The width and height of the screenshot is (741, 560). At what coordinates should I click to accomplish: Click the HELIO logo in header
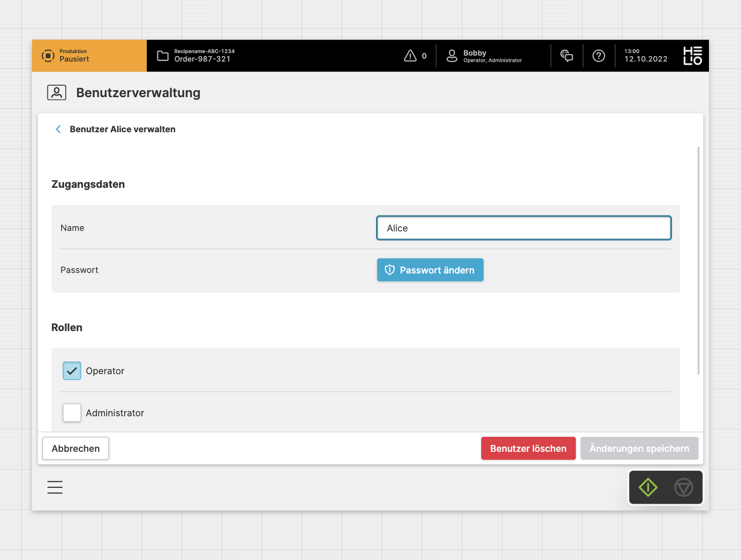(692, 56)
